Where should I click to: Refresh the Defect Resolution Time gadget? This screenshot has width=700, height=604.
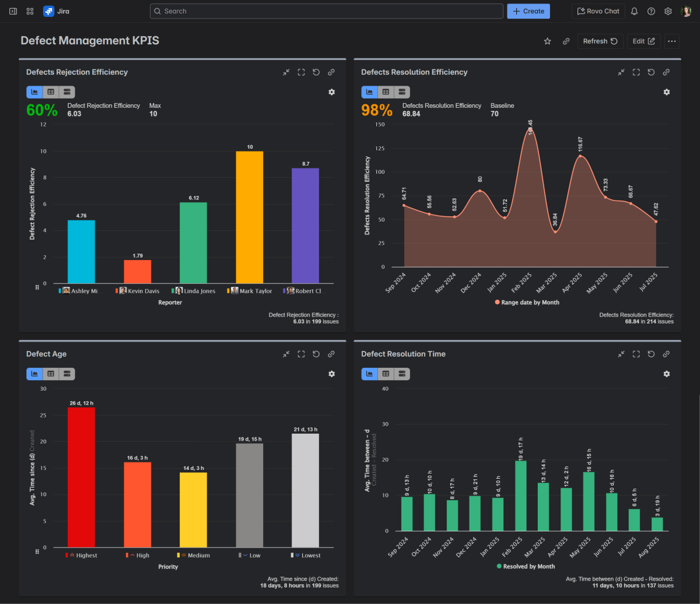click(651, 354)
